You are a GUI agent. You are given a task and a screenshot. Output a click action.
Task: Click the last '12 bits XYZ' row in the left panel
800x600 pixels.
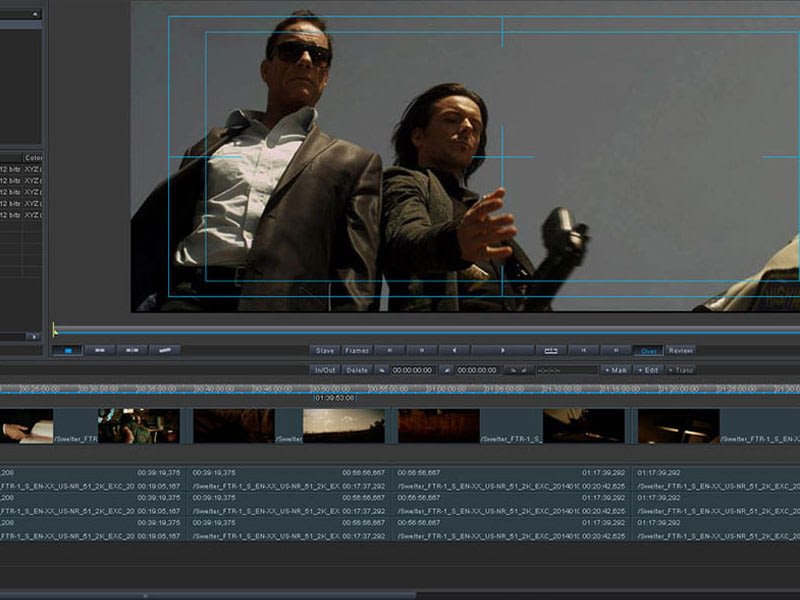(21, 215)
